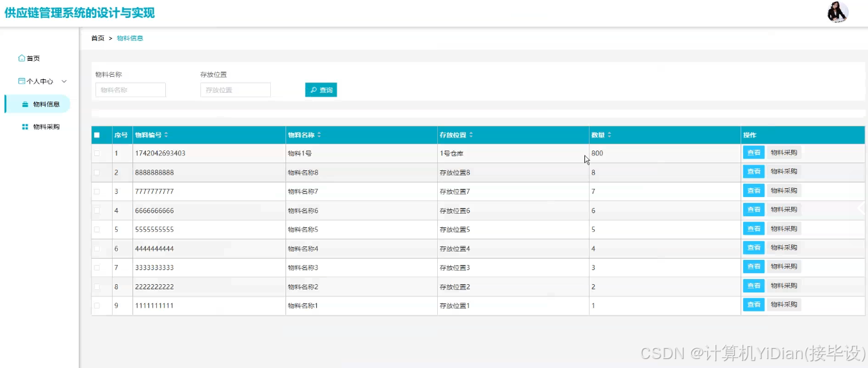Click the 存放位置5 cell

[454, 229]
